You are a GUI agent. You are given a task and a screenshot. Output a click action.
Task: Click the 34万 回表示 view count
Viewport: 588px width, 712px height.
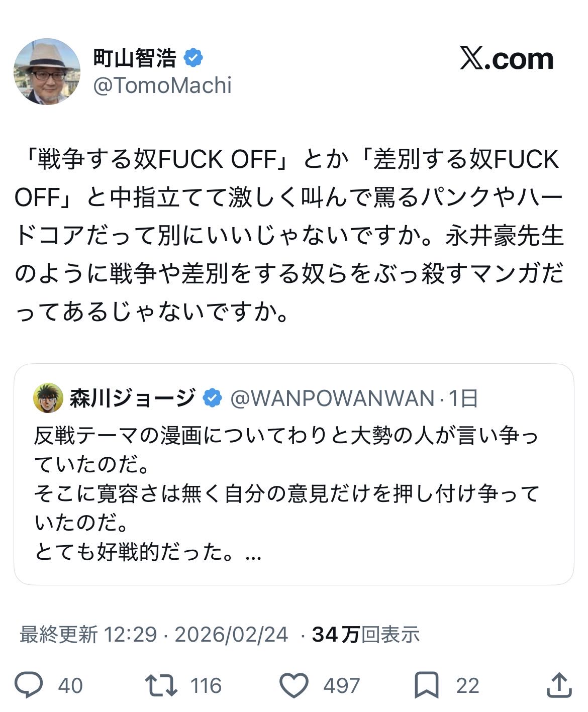[x=365, y=635]
